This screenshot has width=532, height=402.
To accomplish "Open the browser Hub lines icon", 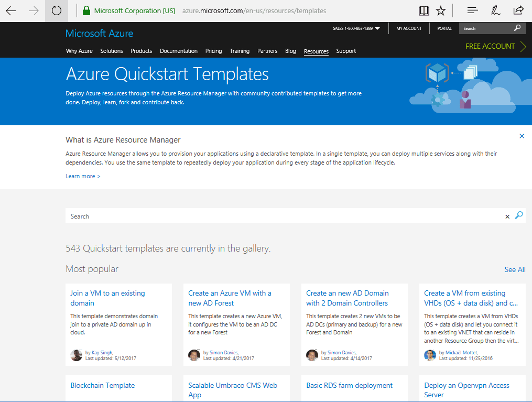I will [472, 10].
